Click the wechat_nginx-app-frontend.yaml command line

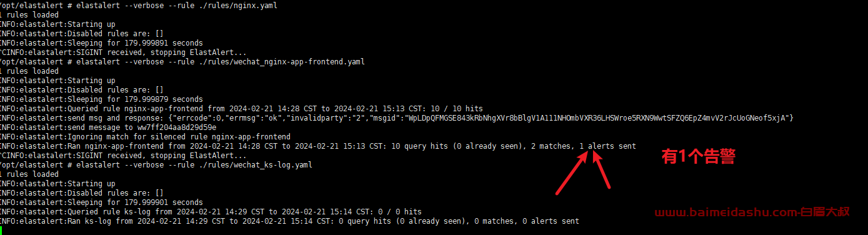pos(182,62)
